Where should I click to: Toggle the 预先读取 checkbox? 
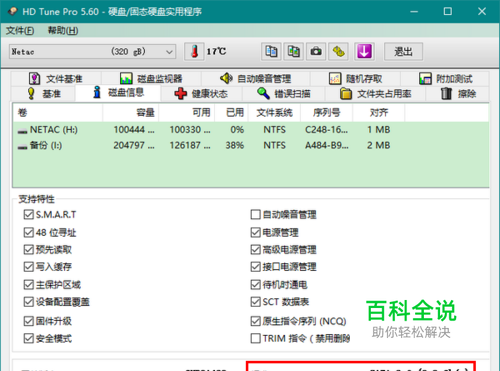(29, 249)
